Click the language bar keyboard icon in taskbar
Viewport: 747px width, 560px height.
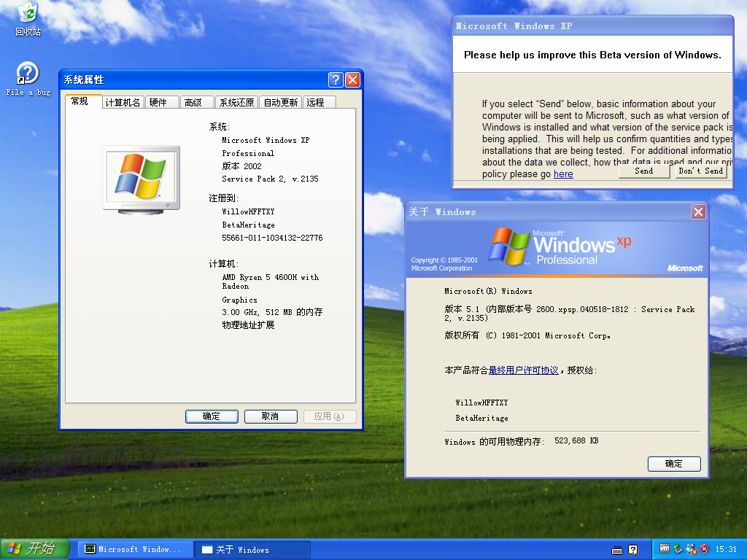tap(617, 550)
